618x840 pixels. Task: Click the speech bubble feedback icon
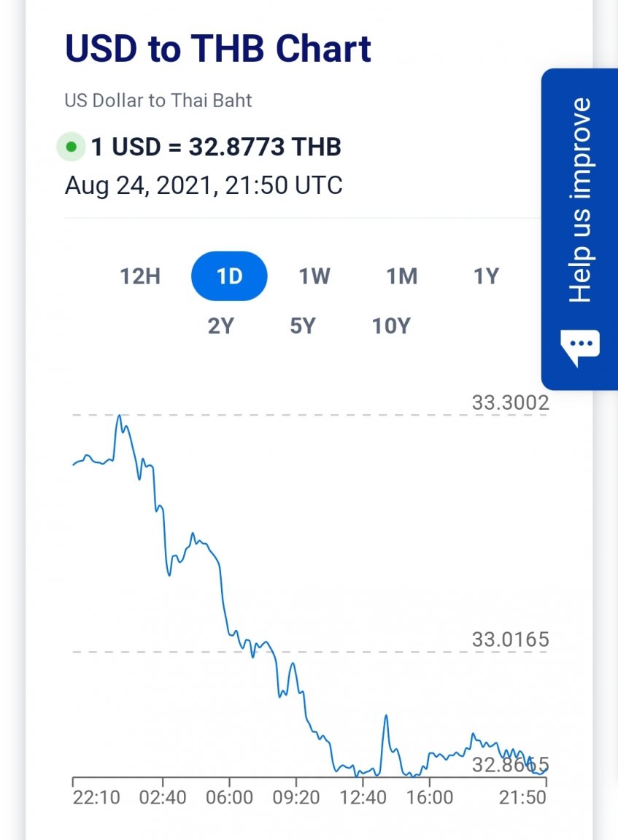tap(580, 348)
